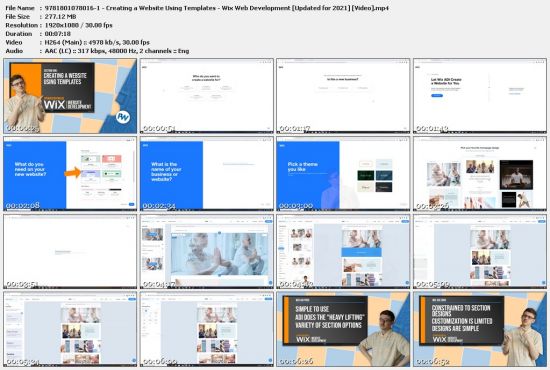Select the 'Creating a Website Using Templates' title thumbnail
The image size is (550, 370).
tap(70, 96)
